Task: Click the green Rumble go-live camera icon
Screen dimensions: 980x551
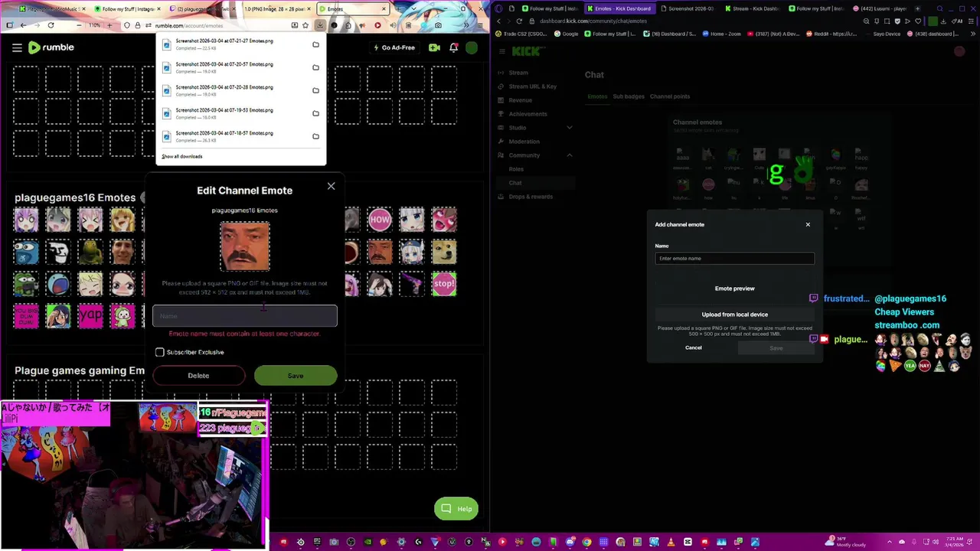Action: point(434,47)
